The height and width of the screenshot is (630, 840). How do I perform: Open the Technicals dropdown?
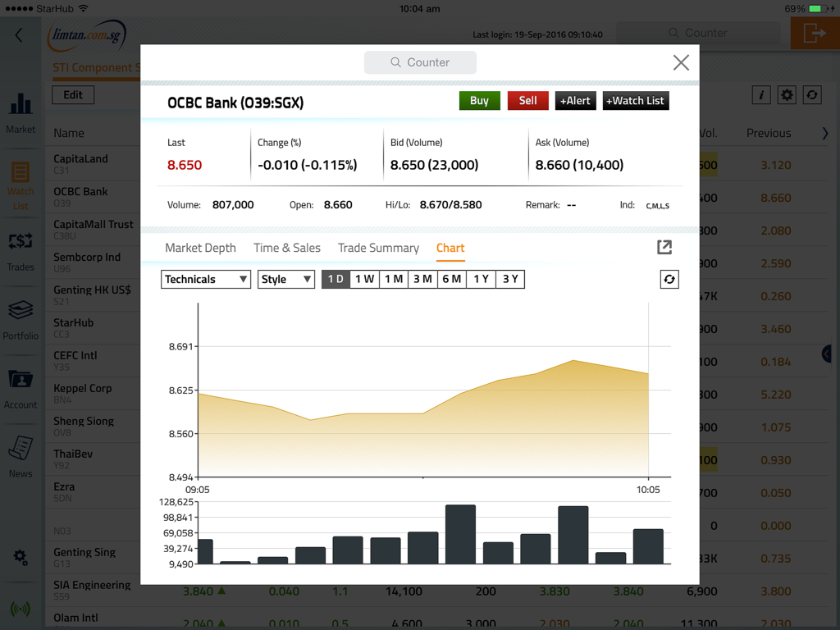(205, 279)
